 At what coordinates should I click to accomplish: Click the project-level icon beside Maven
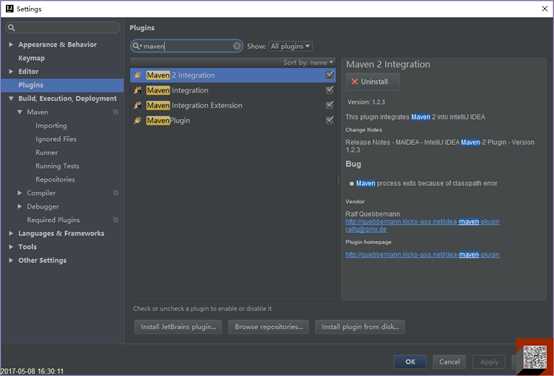click(116, 112)
